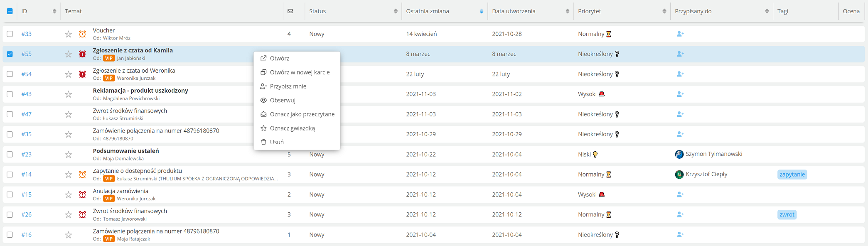
Task: Open ticket link #23
Action: pos(27,155)
